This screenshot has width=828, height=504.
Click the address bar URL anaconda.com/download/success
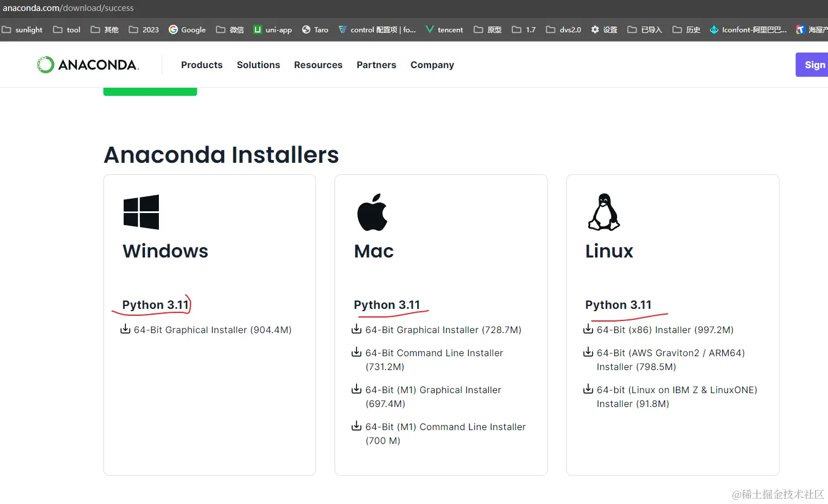[x=68, y=8]
